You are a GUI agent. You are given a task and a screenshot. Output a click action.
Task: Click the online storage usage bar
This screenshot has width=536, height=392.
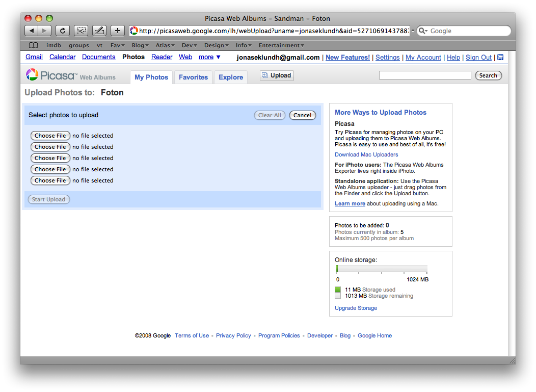381,269
